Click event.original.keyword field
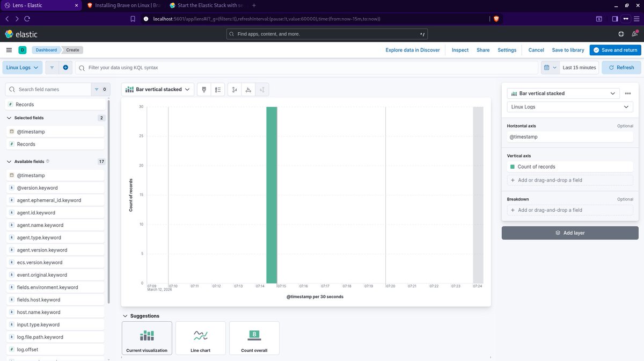The height and width of the screenshot is (361, 644). (x=55, y=275)
